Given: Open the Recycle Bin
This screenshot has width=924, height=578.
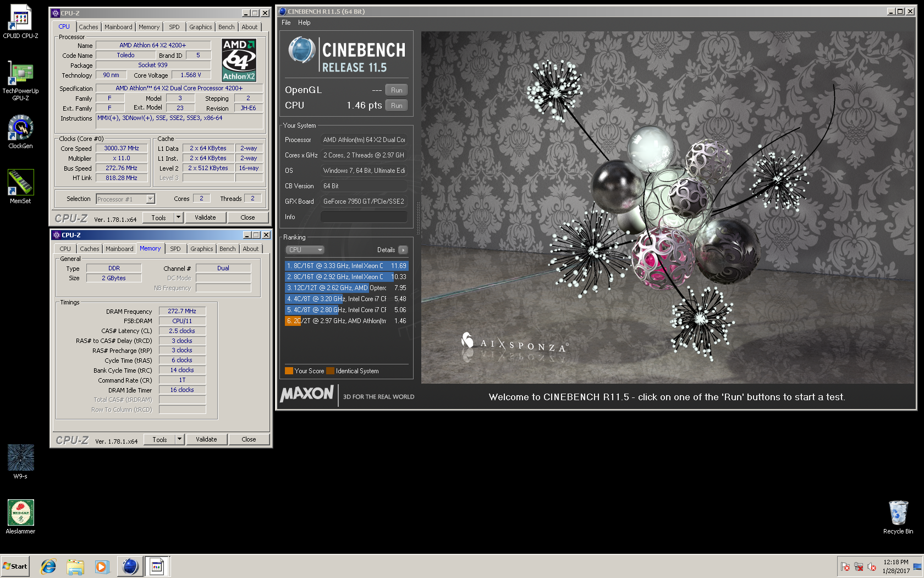Looking at the screenshot, I should point(898,517).
